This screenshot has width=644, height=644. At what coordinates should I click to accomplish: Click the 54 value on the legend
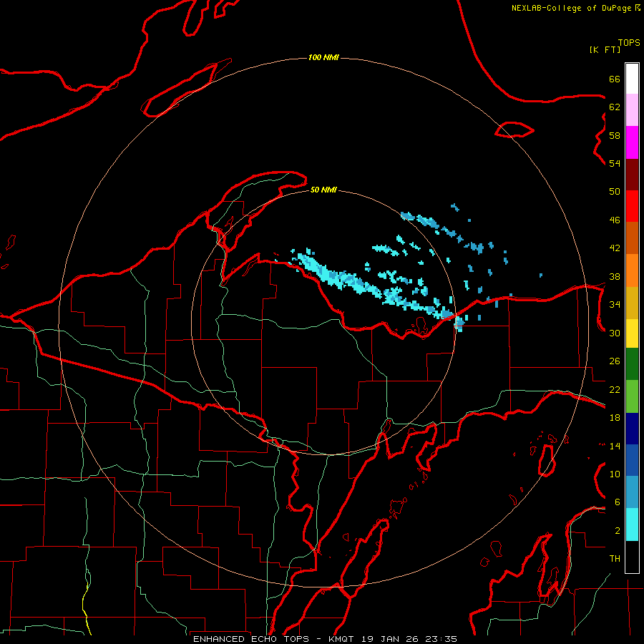pyautogui.click(x=615, y=163)
